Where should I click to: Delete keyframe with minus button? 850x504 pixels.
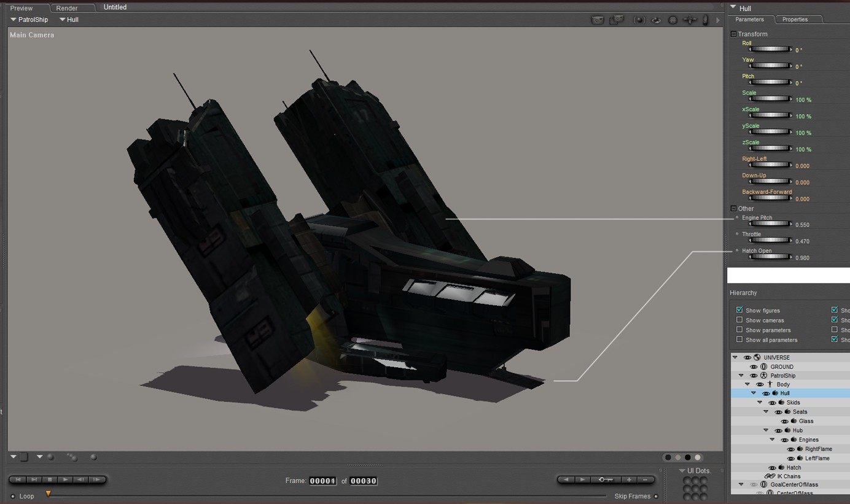(x=645, y=479)
